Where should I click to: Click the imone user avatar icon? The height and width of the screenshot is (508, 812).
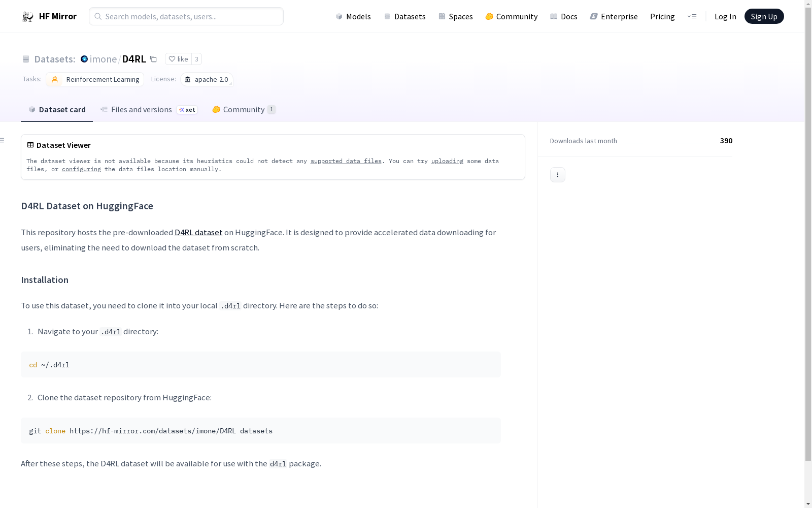click(84, 59)
